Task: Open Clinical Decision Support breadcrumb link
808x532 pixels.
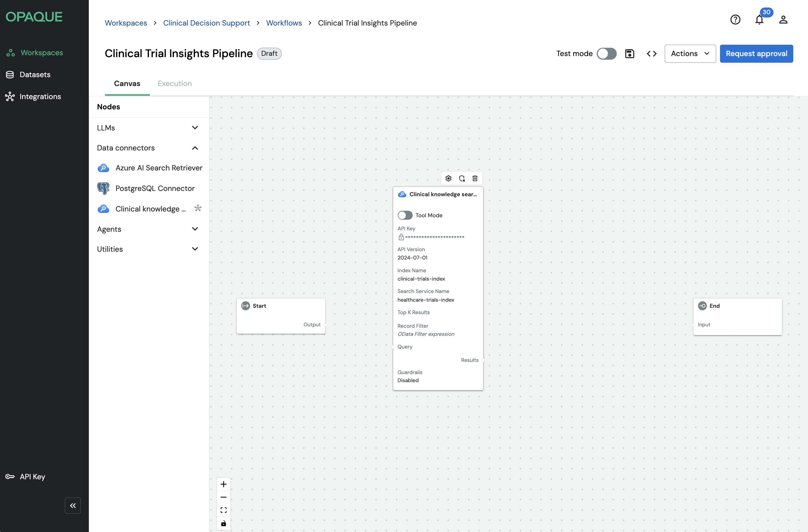Action: click(x=207, y=23)
